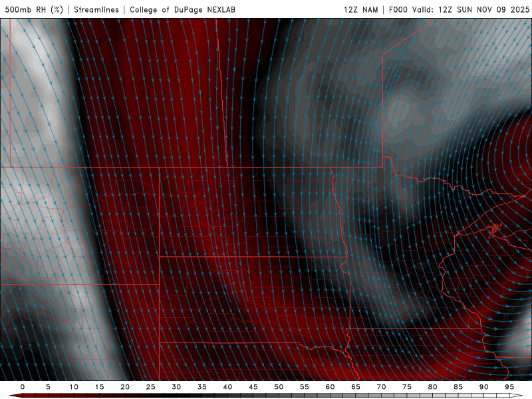Click the "Streamlines" label in header
This screenshot has height=399, width=532.
pos(96,9)
